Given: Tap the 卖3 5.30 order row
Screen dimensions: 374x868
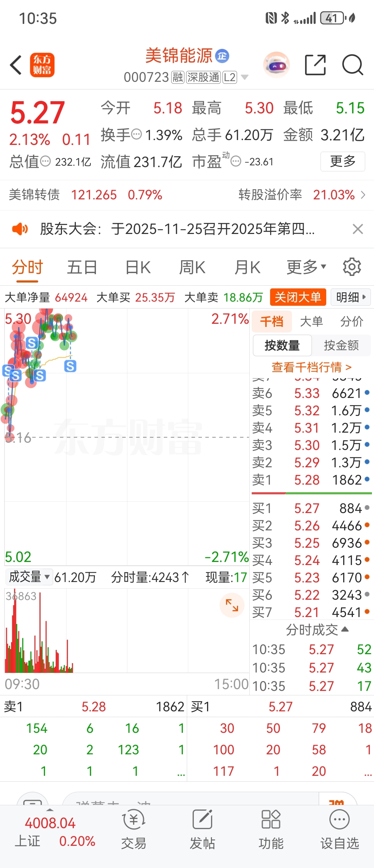Looking at the screenshot, I should 311,445.
